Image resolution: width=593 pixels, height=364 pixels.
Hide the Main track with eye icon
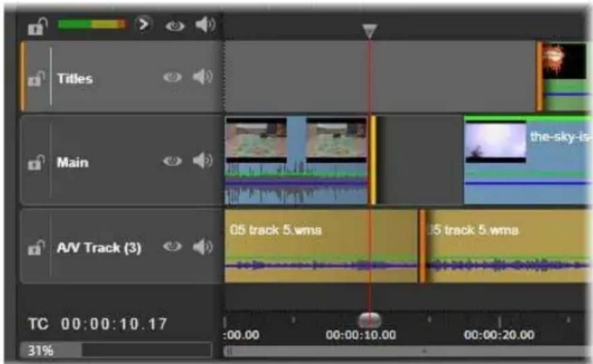[172, 161]
